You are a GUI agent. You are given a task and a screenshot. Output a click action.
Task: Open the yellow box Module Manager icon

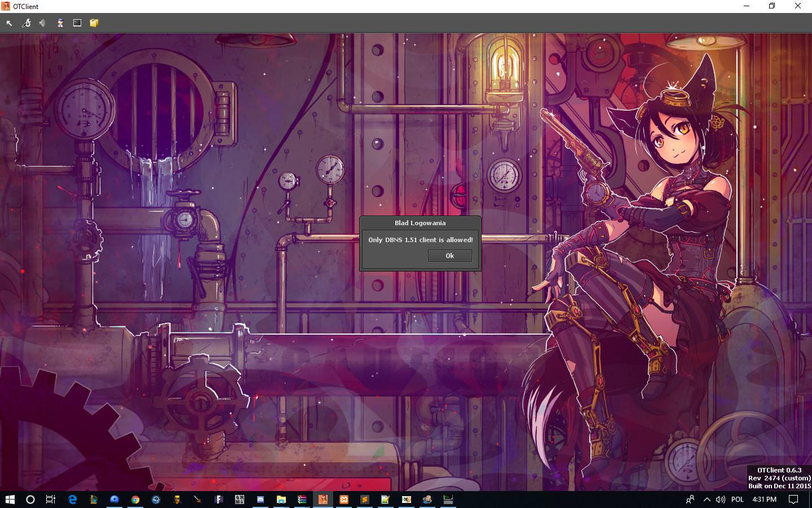[x=94, y=23]
